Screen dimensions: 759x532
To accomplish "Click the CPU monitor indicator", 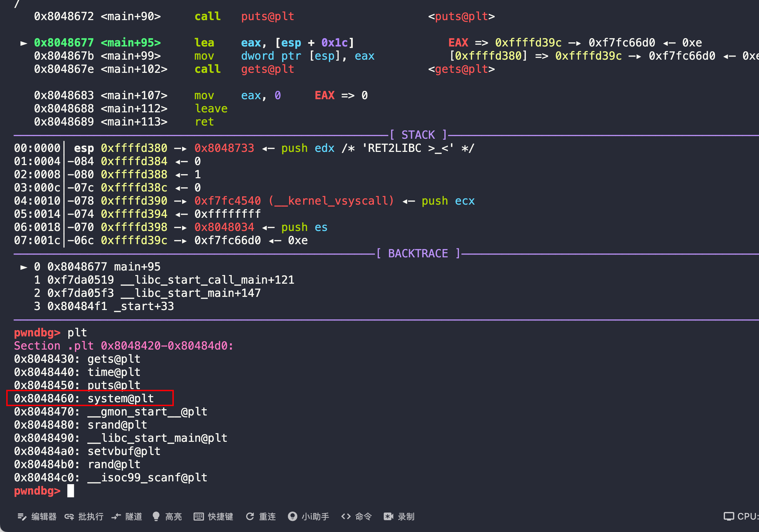I will [x=739, y=517].
